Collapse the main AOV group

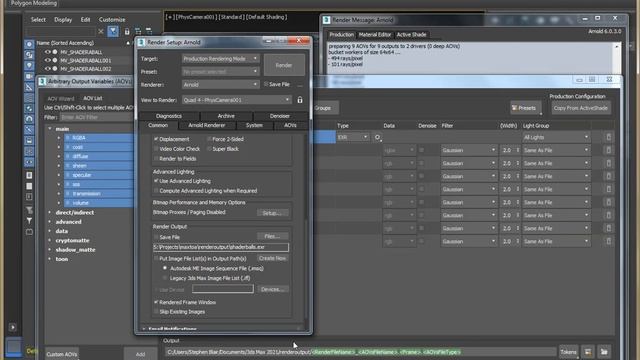click(x=50, y=129)
